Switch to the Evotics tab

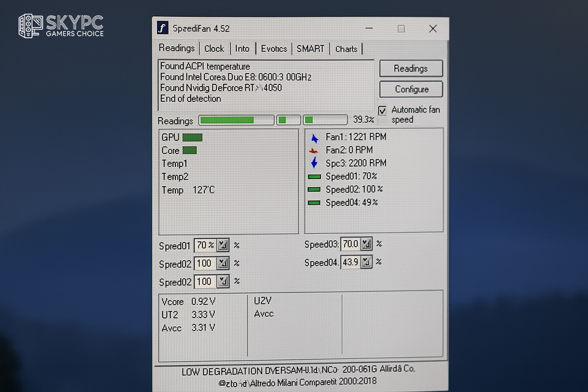pos(274,49)
